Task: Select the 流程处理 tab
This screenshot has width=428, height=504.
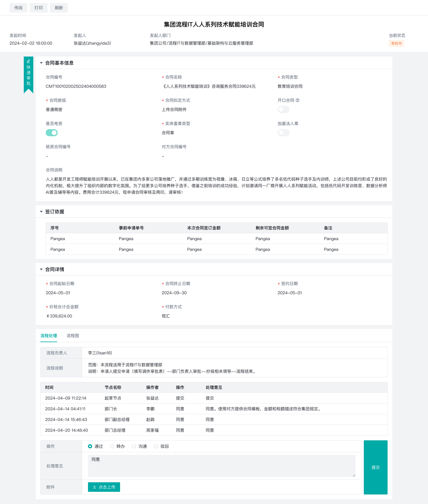Action: coord(49,336)
